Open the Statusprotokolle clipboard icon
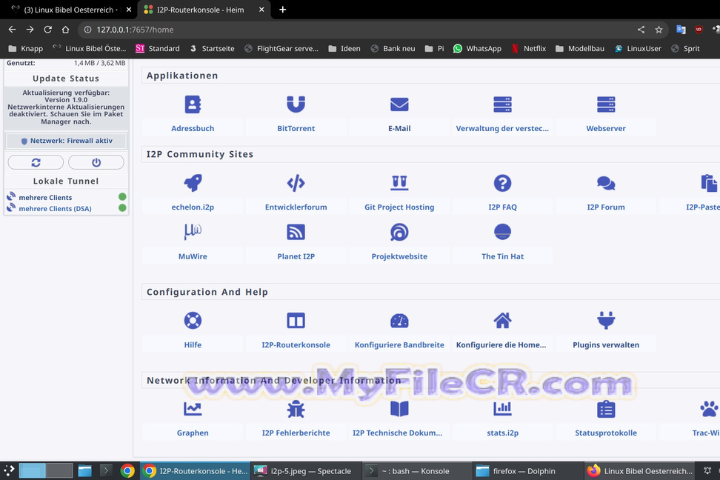720x480 pixels. click(x=606, y=408)
